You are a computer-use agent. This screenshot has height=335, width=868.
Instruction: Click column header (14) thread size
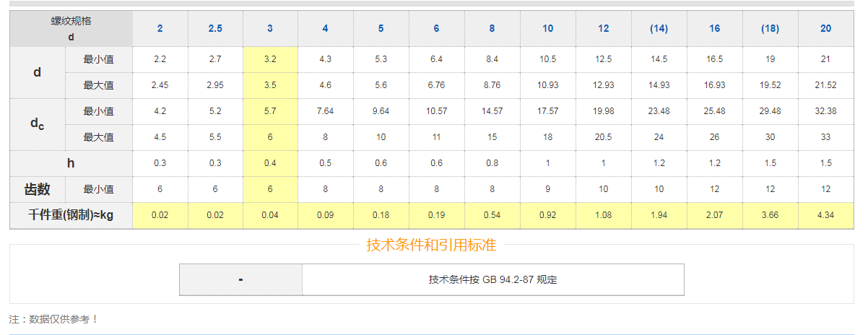click(x=659, y=29)
